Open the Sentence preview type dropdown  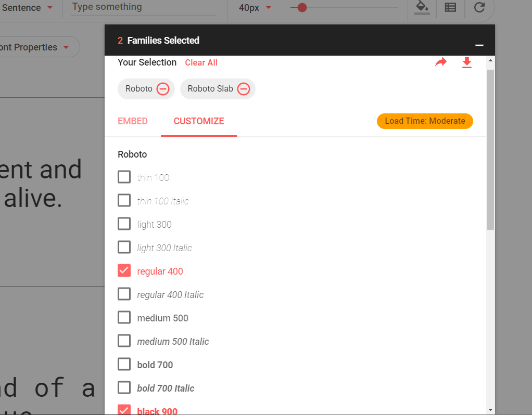(27, 7)
